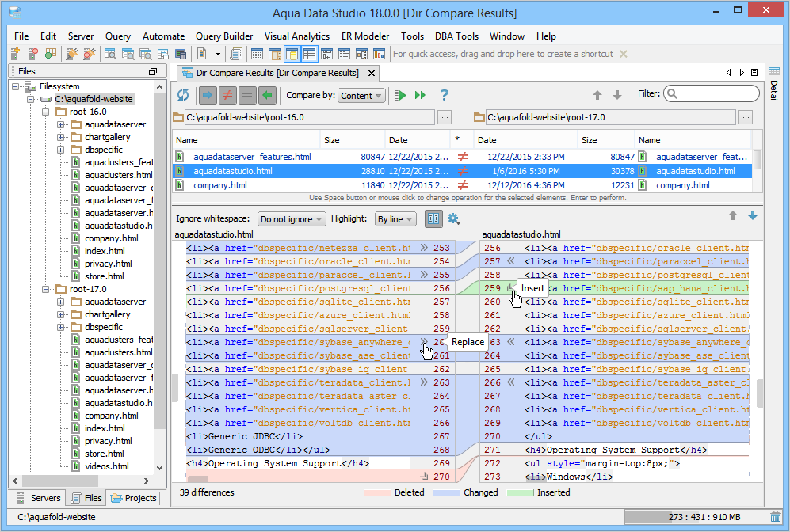Toggle the show different files filter

click(227, 95)
